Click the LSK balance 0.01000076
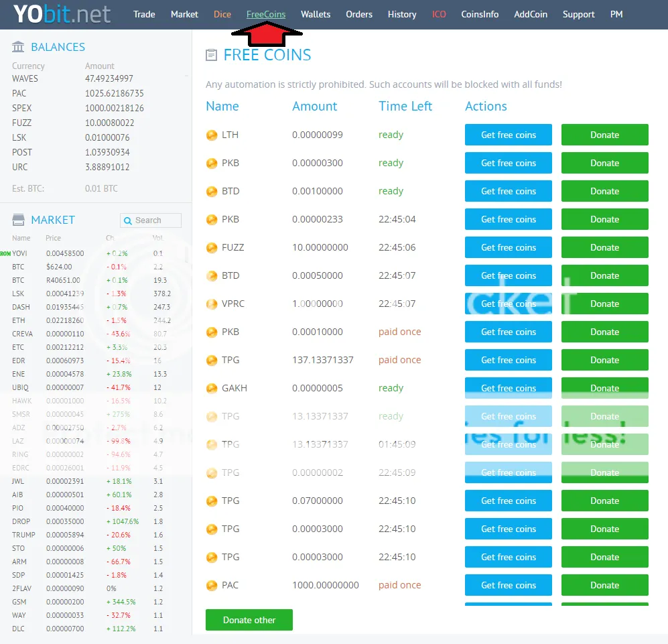This screenshot has height=644, width=668. [107, 137]
